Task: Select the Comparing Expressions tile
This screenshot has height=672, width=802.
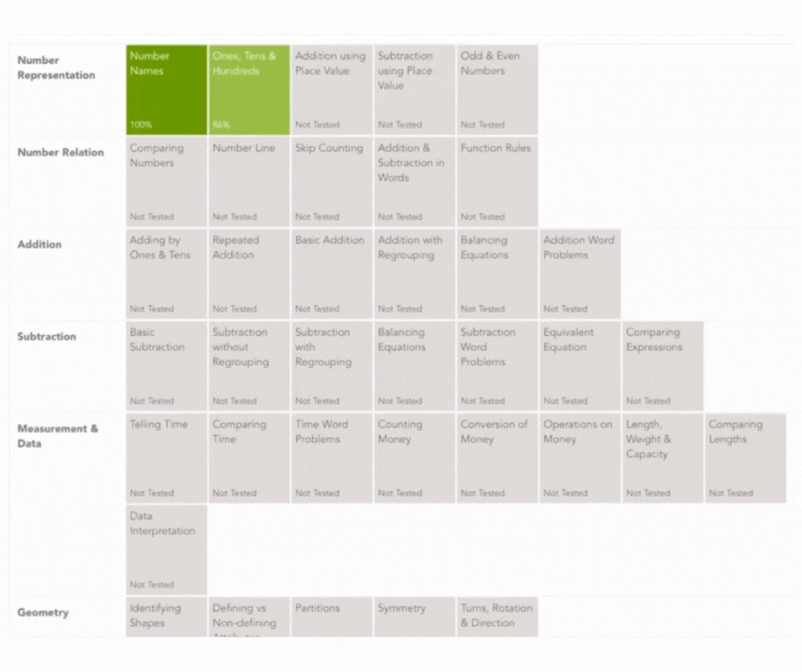Action: [x=663, y=366]
